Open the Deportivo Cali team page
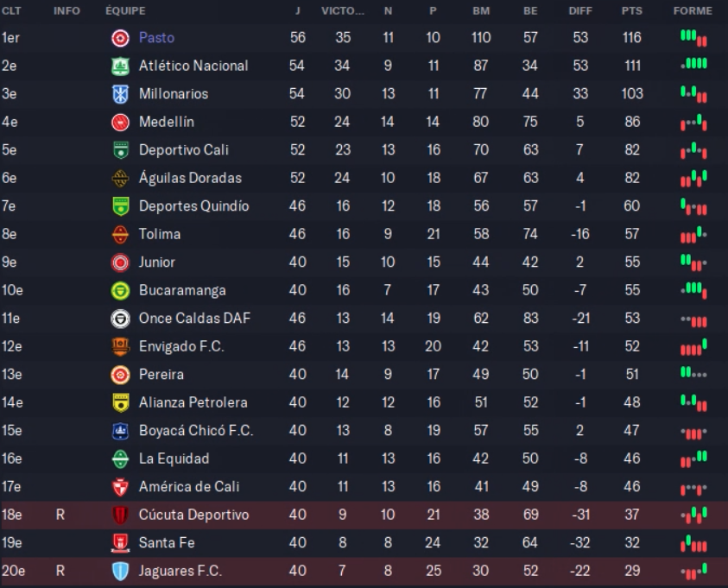728x588 pixels. pyautogui.click(x=183, y=150)
